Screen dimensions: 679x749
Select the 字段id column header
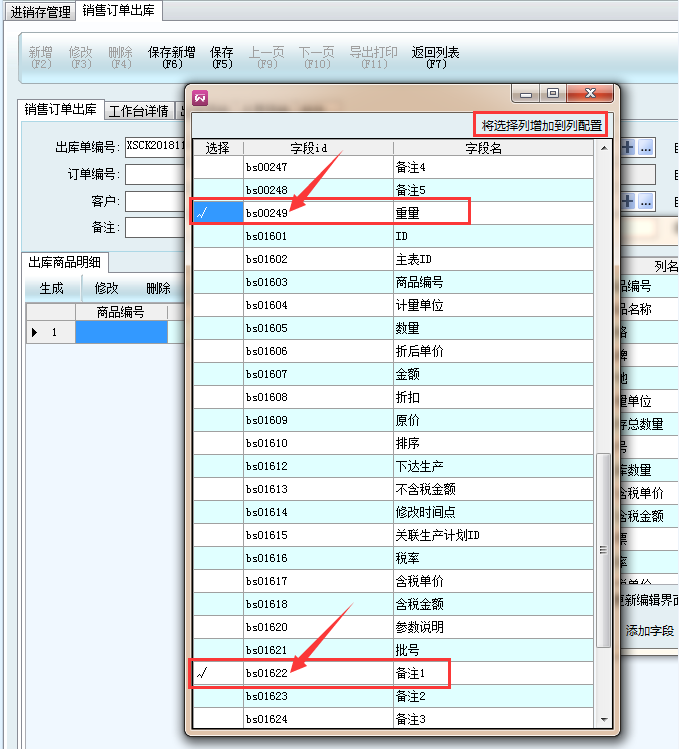coord(318,148)
